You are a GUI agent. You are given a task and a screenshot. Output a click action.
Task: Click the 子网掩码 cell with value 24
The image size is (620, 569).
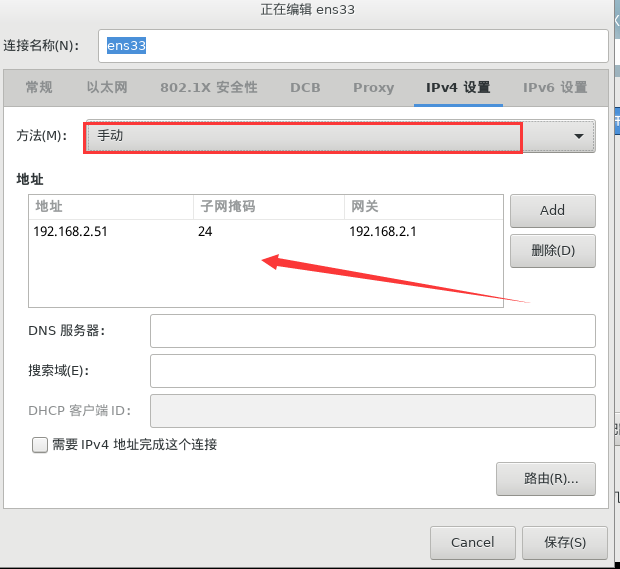click(205, 232)
